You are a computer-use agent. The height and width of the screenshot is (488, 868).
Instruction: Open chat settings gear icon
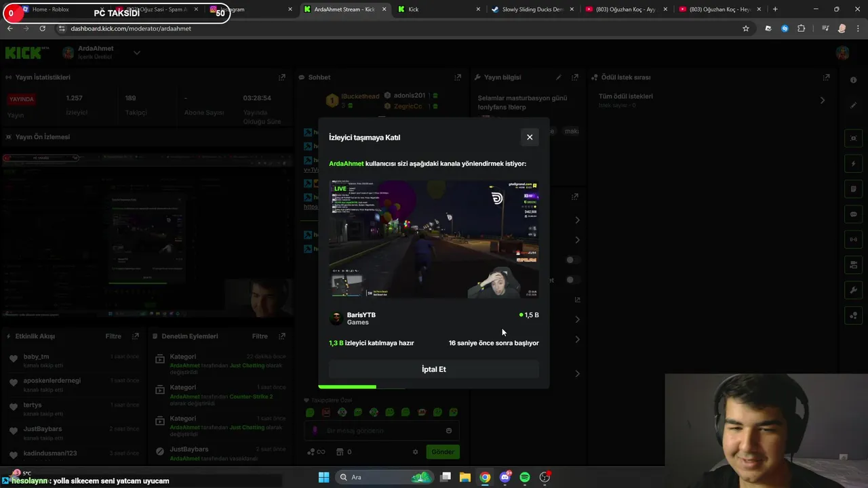coord(416,452)
